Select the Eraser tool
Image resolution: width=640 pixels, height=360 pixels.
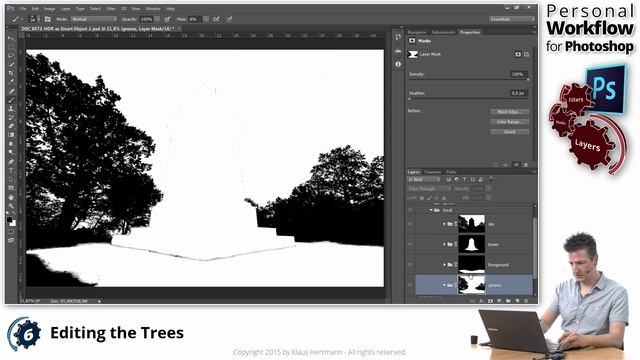[x=11, y=126]
